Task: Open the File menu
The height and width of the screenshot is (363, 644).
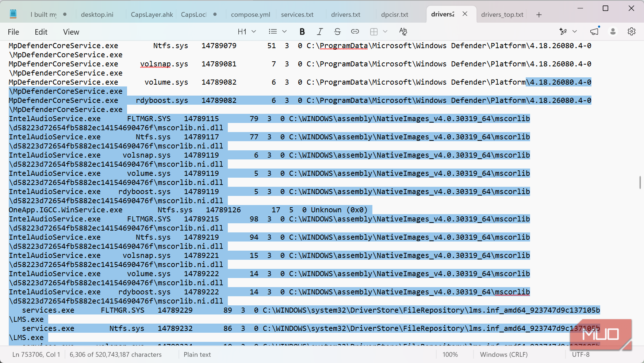Action: (14, 32)
